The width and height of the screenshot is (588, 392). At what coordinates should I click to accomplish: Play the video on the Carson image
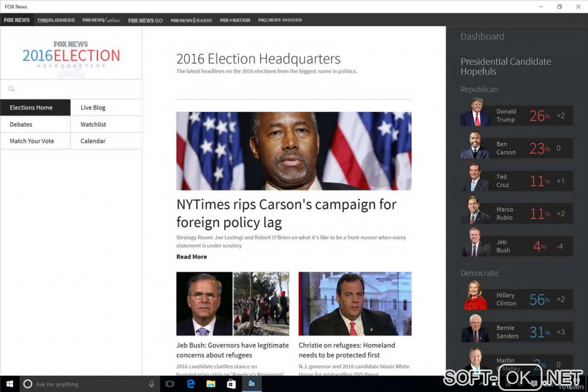tap(380, 169)
